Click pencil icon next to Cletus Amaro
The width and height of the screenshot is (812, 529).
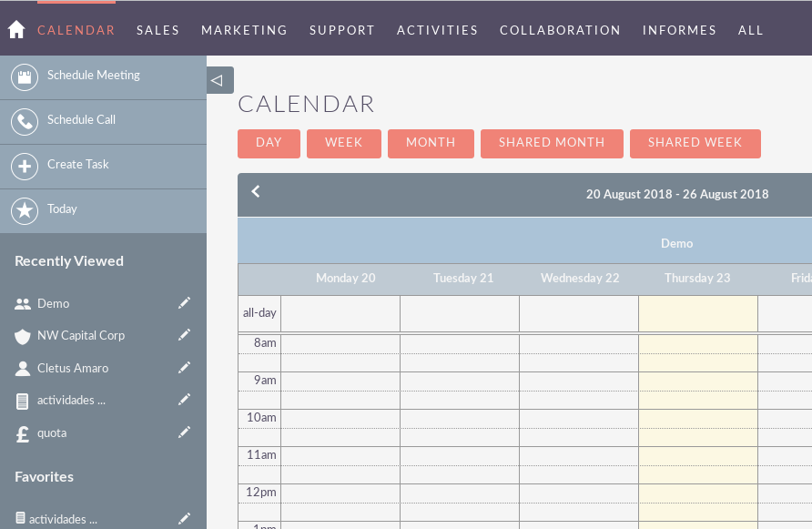[x=185, y=368]
